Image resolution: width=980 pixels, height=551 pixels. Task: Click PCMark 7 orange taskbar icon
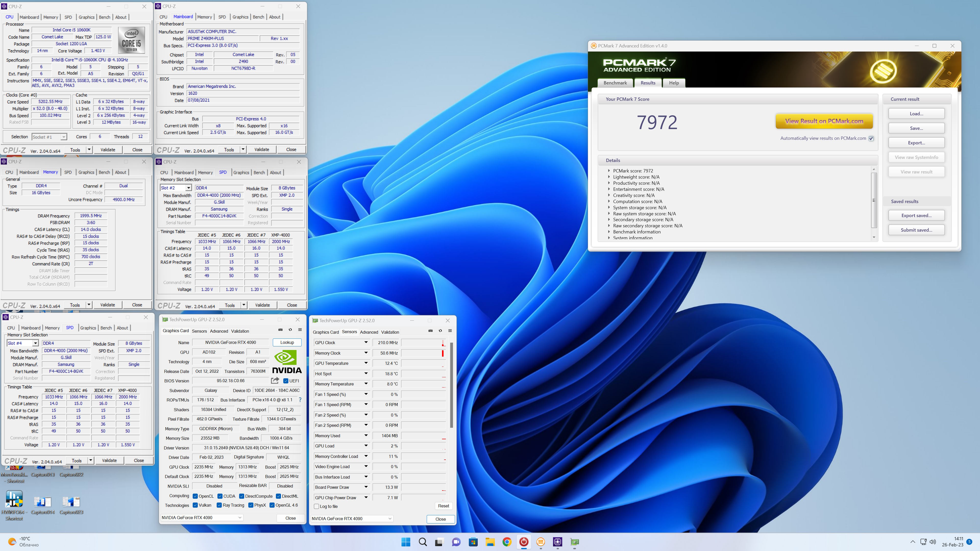[x=541, y=542]
